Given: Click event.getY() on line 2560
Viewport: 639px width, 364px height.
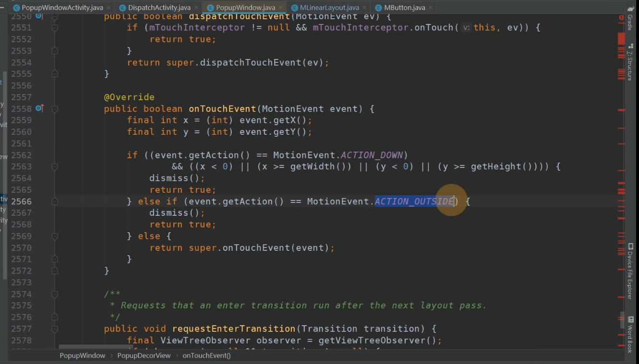Looking at the screenshot, I should point(273,132).
